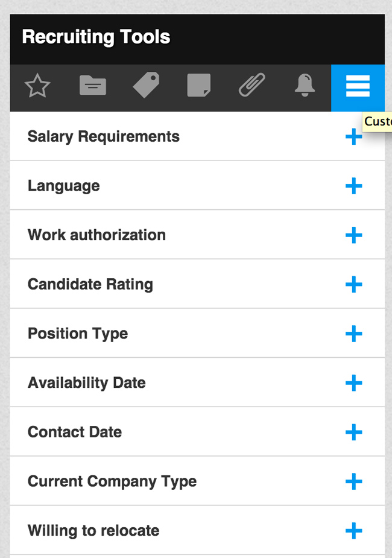Viewport: 392px width, 558px height.
Task: Select the blue custom fields list icon
Action: [358, 87]
